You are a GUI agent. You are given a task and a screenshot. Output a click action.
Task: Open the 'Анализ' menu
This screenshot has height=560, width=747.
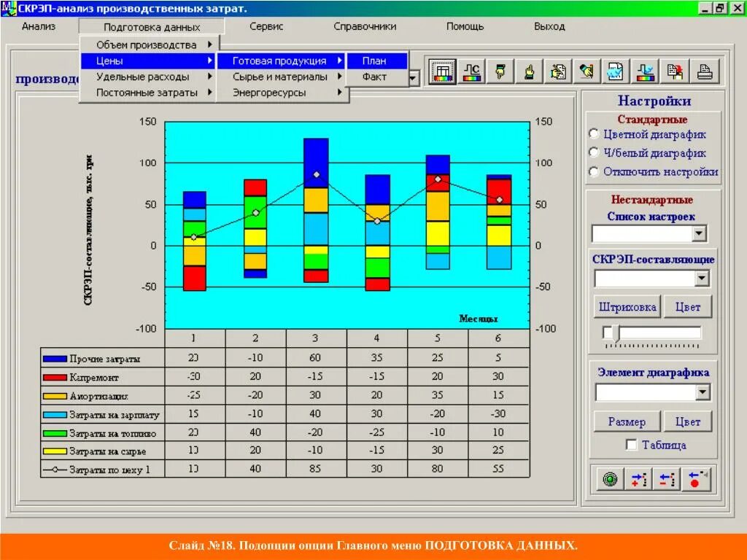(x=39, y=27)
